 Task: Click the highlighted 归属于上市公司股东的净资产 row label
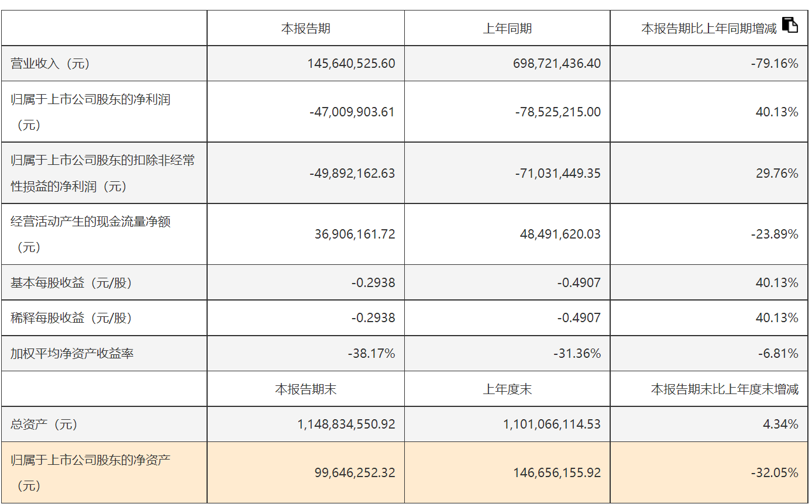click(x=91, y=472)
